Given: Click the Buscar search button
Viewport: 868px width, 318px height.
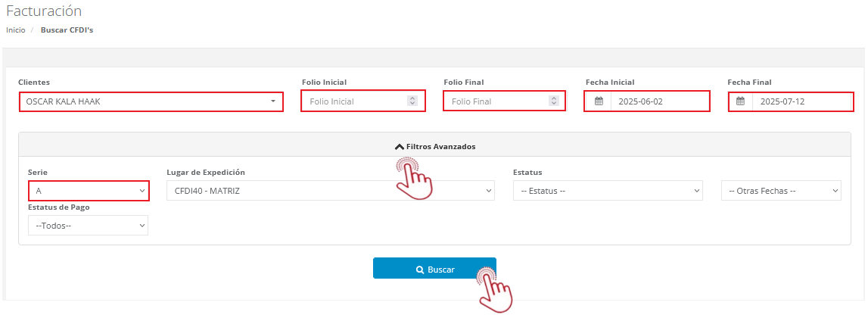Looking at the screenshot, I should click(434, 269).
